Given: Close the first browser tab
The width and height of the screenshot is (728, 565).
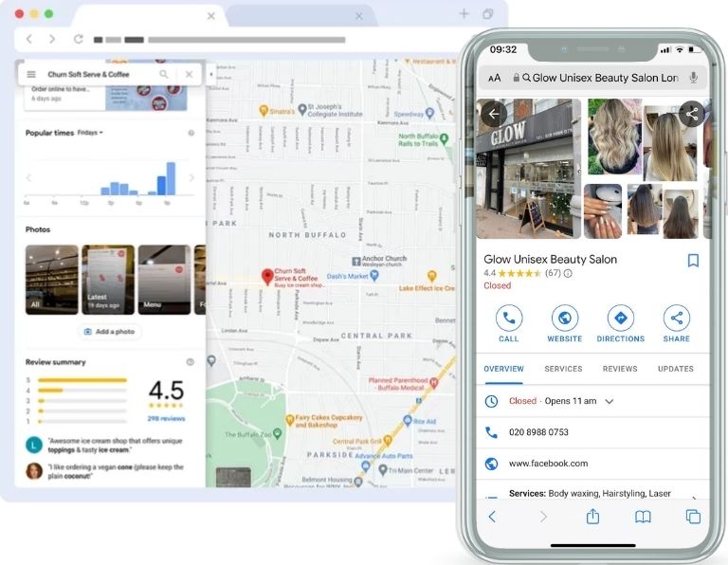Looking at the screenshot, I should pyautogui.click(x=210, y=16).
